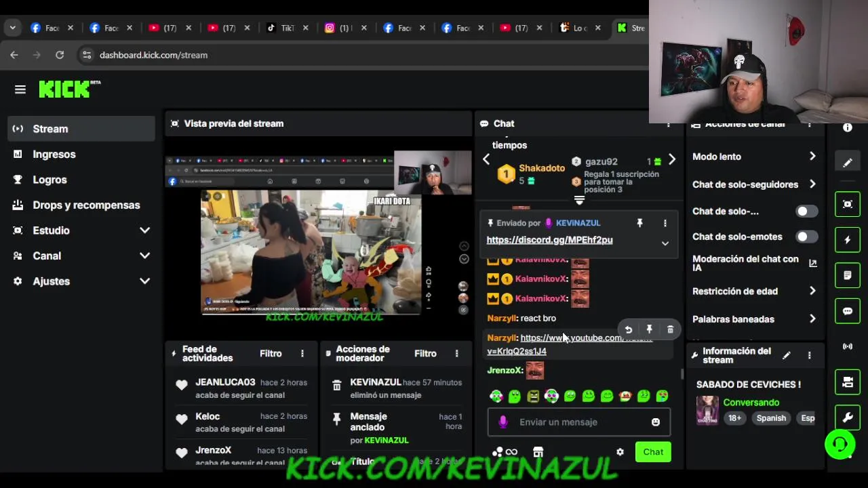
Task: Expand the pinned discord message
Action: (x=665, y=243)
